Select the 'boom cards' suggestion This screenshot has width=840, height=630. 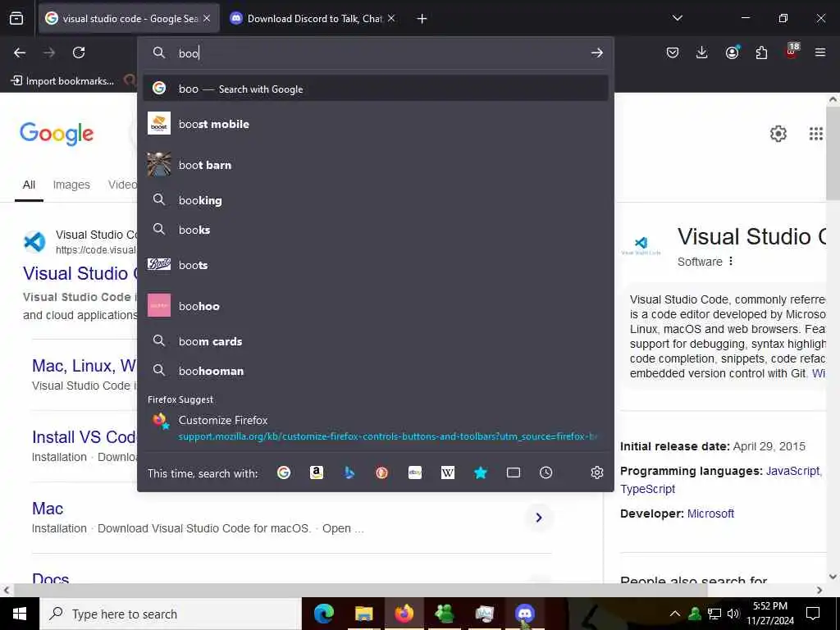click(x=375, y=340)
